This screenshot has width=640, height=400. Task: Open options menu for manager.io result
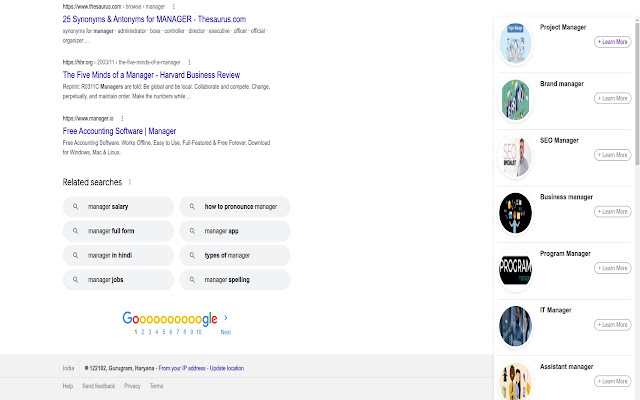tap(122, 118)
